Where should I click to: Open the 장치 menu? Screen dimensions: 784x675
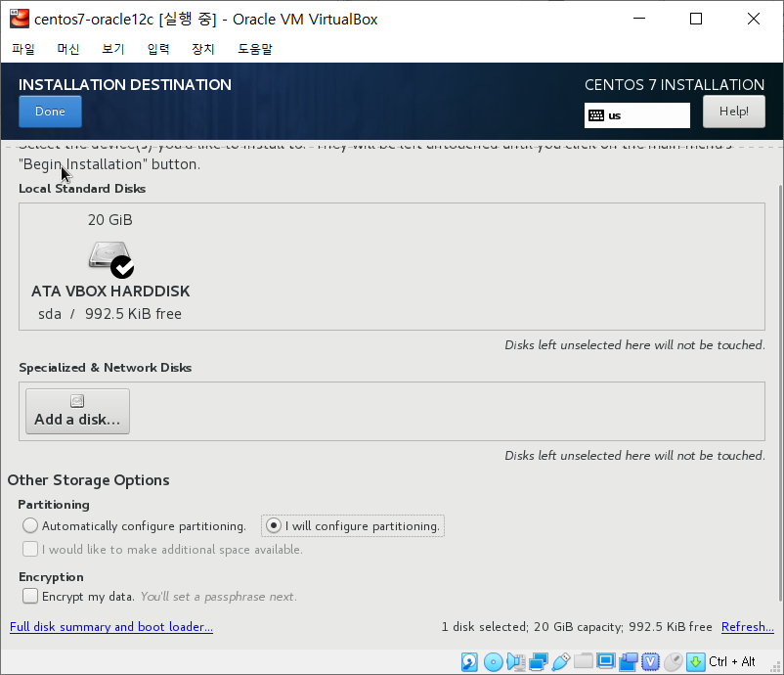[x=203, y=49]
